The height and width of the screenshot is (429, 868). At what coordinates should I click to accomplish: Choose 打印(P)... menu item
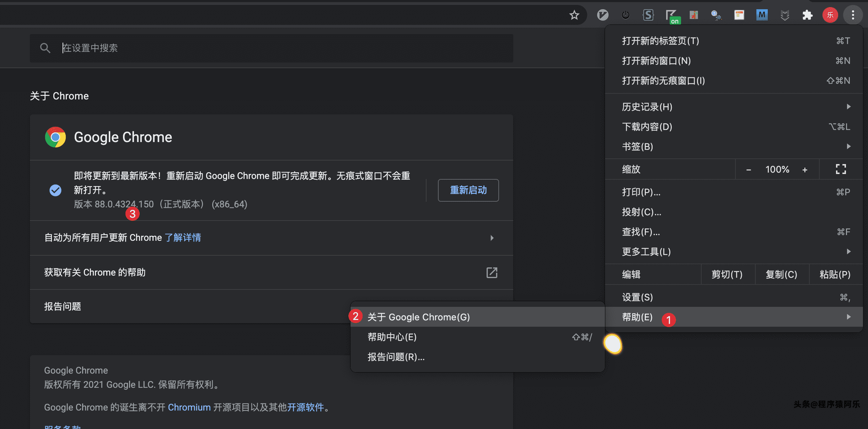[734, 192]
